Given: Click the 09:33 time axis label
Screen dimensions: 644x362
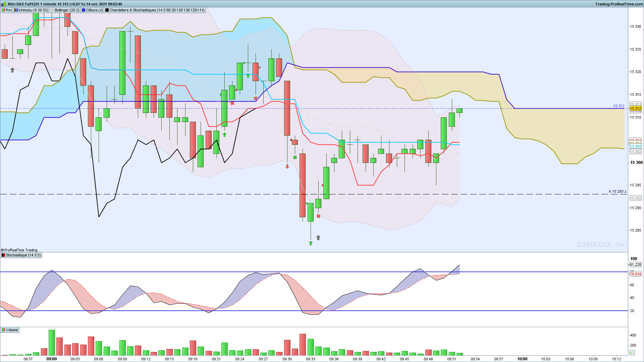Looking at the screenshot, I should click(311, 359).
